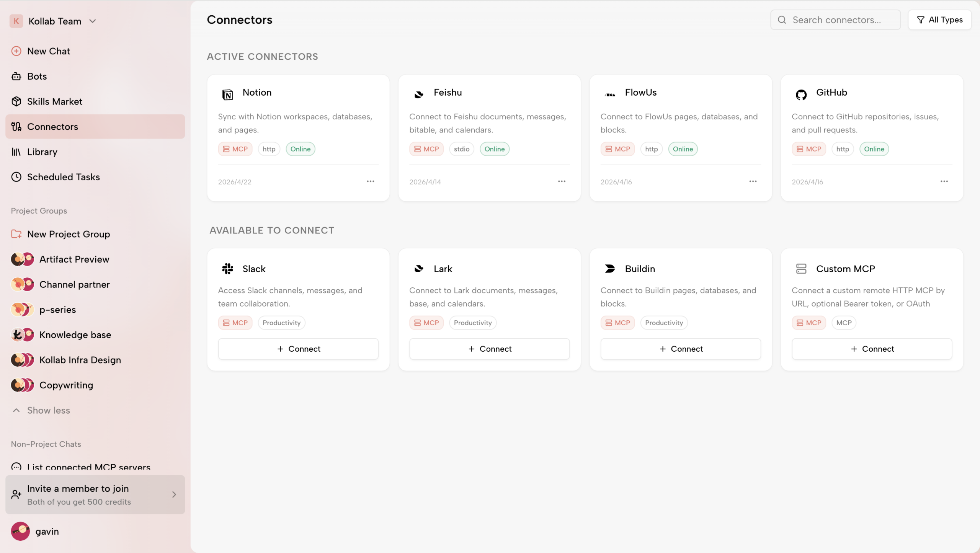Click the Scheduled Tasks clock icon
This screenshot has width=980, height=553.
[x=16, y=177]
